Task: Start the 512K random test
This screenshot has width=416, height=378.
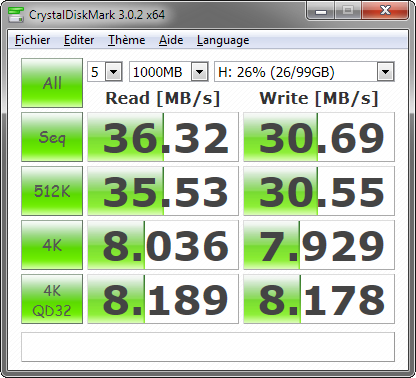Action: coord(52,191)
